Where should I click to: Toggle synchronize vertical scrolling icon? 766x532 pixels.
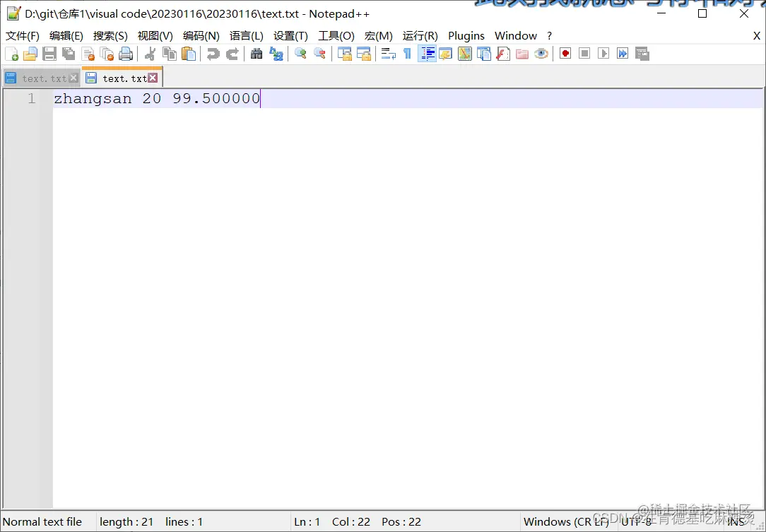coord(345,54)
